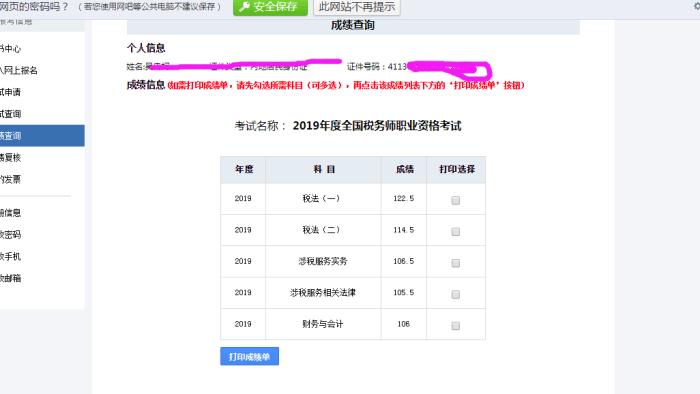Click the 财务与会计 score 106
This screenshot has width=700, height=394.
pos(404,324)
